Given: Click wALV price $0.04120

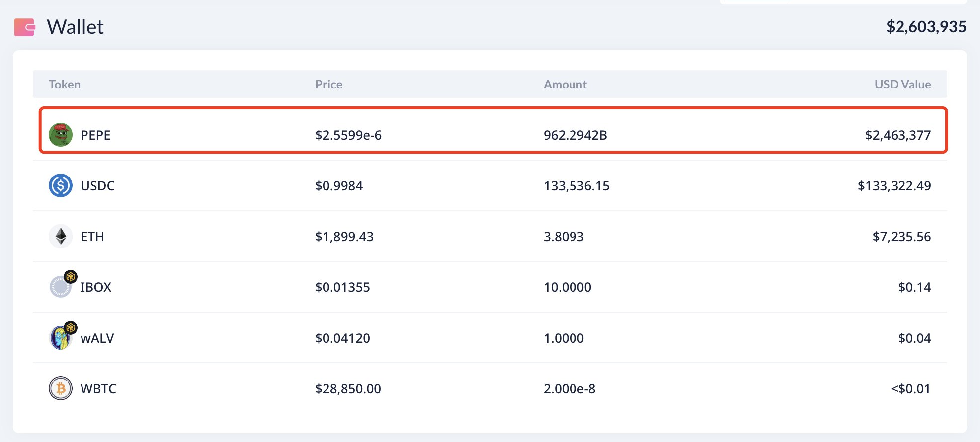Looking at the screenshot, I should pos(342,338).
